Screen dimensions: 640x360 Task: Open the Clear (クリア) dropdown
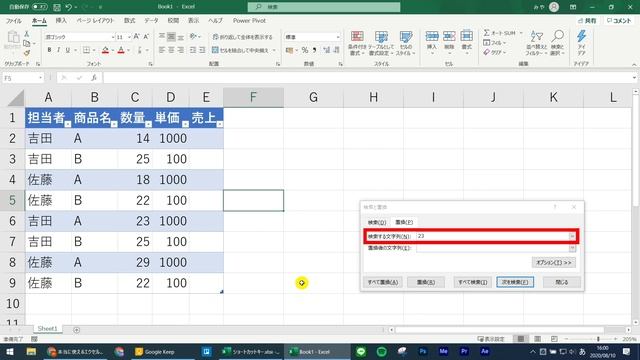(495, 52)
